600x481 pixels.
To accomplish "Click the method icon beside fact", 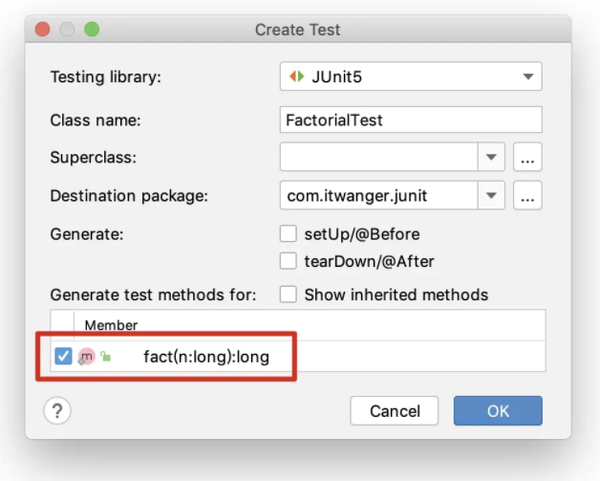I will pos(87,357).
